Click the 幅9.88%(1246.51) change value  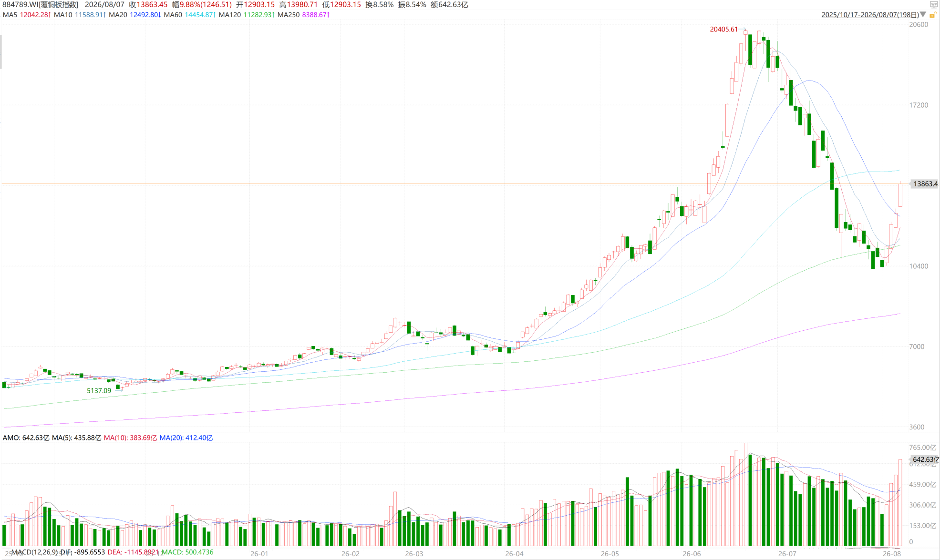coord(202,5)
